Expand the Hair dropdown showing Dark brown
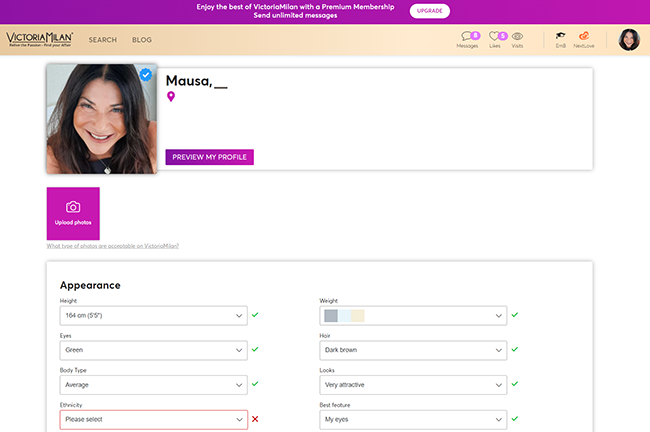The width and height of the screenshot is (650, 432). click(413, 350)
